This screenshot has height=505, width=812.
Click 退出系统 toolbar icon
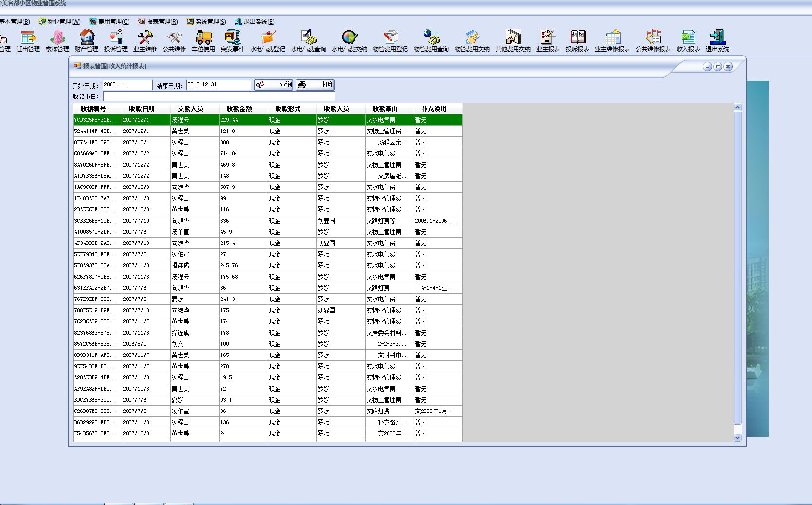pyautogui.click(x=718, y=41)
